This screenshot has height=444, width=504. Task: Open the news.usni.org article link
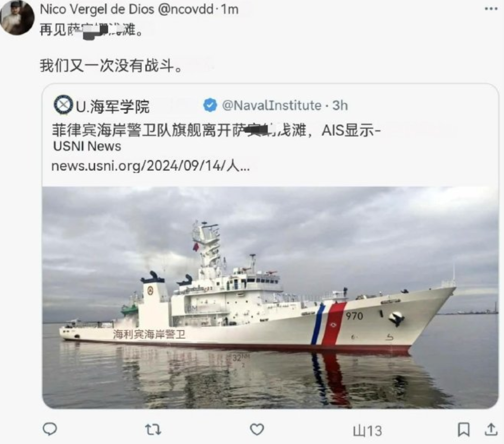pyautogui.click(x=150, y=166)
